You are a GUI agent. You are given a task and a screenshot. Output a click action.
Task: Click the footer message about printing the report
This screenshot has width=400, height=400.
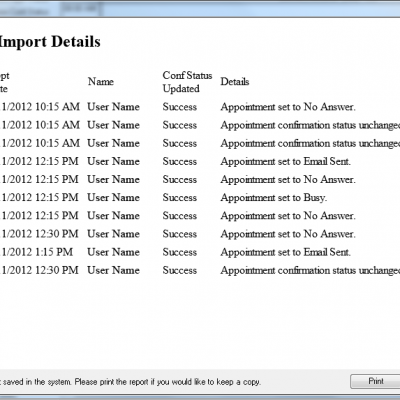coord(130,382)
